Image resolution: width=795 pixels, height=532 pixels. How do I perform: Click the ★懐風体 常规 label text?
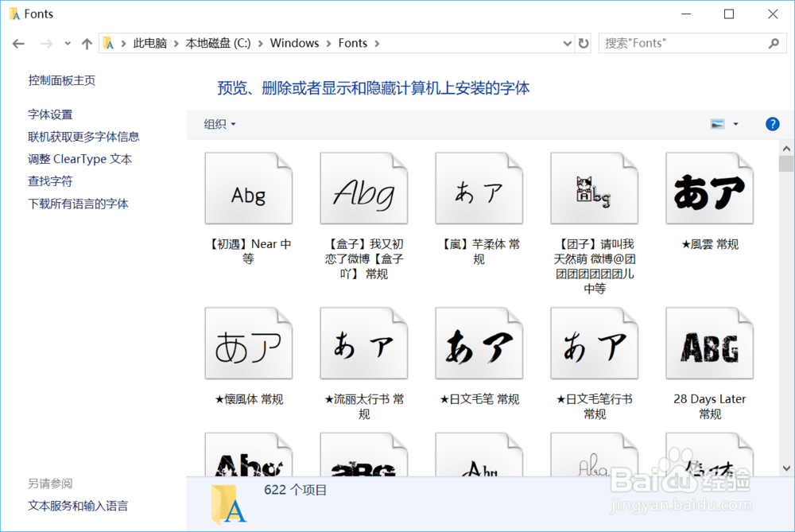[x=248, y=400]
